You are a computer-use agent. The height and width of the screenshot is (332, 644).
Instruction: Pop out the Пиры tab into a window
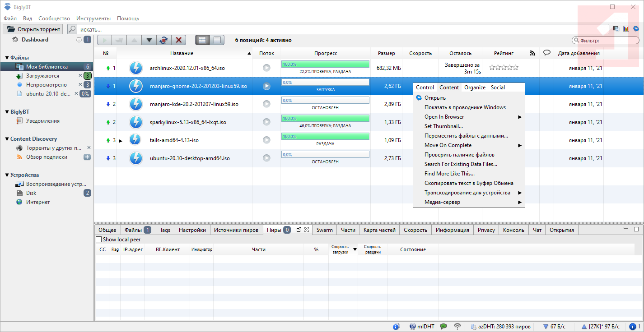(299, 230)
